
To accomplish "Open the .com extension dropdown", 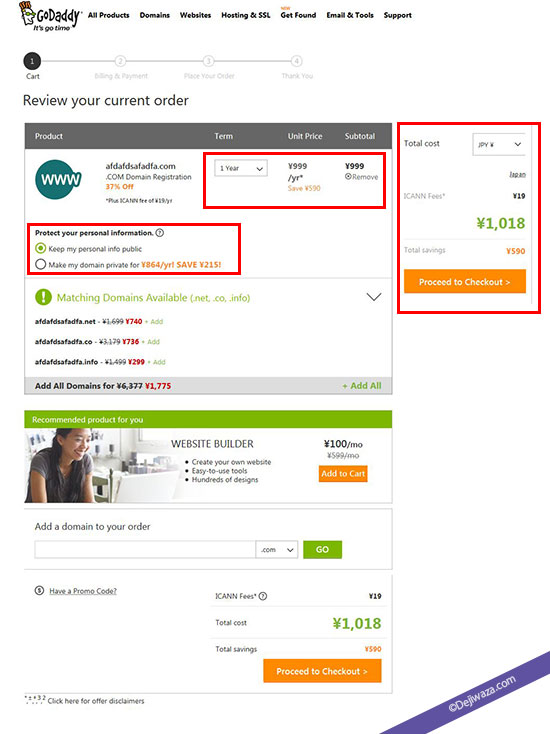I will 277,550.
